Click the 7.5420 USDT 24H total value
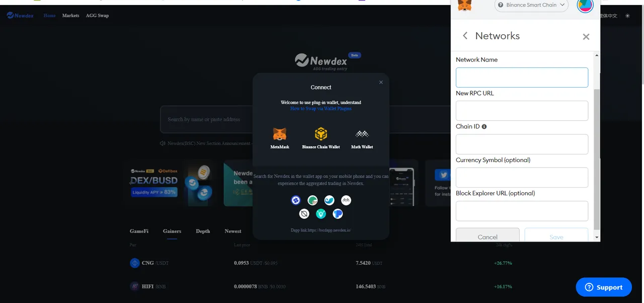 click(x=369, y=263)
